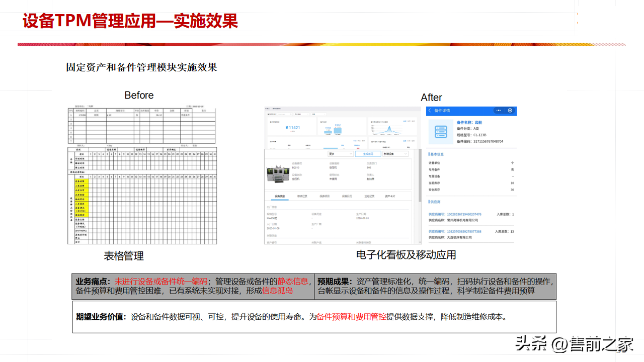Click the machine photo thumbnail
This screenshot has height=362, width=644.
click(x=278, y=174)
